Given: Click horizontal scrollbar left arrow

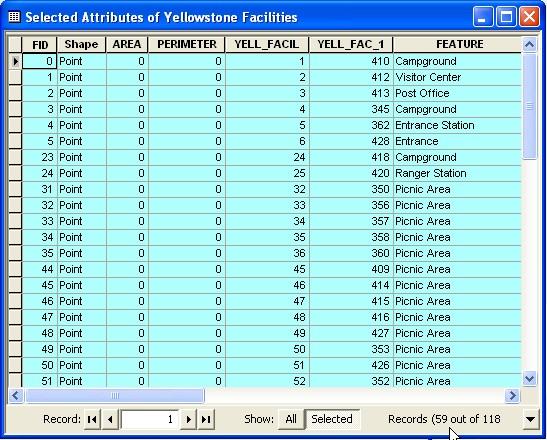Looking at the screenshot, I should click(16, 395).
